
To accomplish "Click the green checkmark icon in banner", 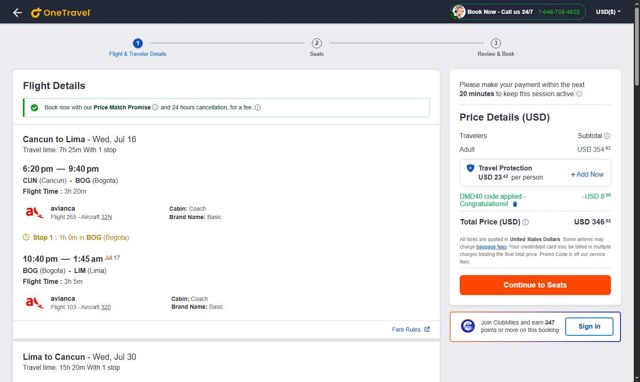I will click(x=34, y=108).
